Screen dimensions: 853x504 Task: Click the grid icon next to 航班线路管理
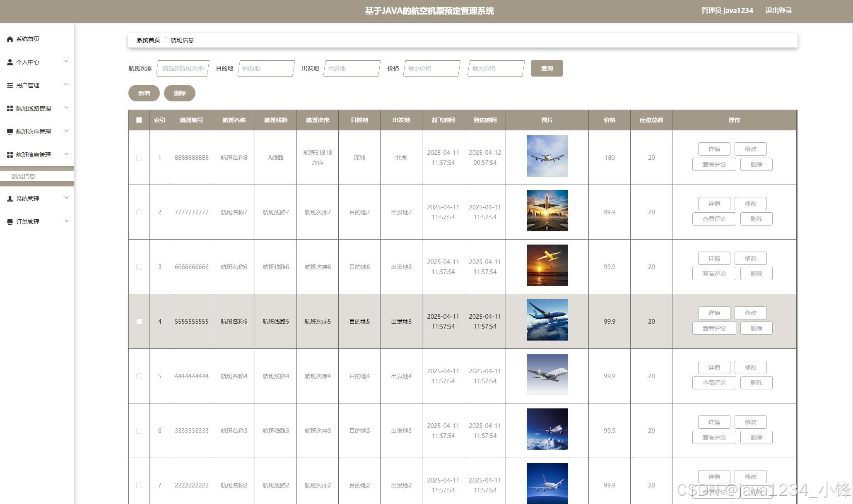coord(10,108)
